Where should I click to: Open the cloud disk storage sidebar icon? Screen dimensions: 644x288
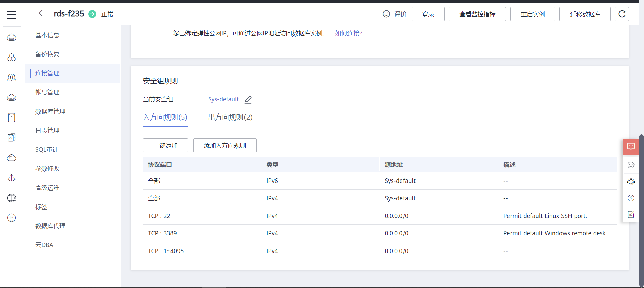tap(12, 97)
